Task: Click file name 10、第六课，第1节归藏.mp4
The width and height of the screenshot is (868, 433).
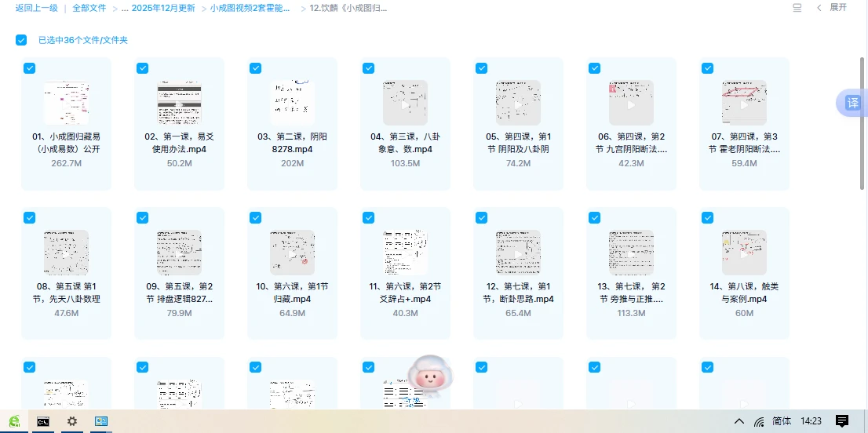Action: [x=292, y=293]
